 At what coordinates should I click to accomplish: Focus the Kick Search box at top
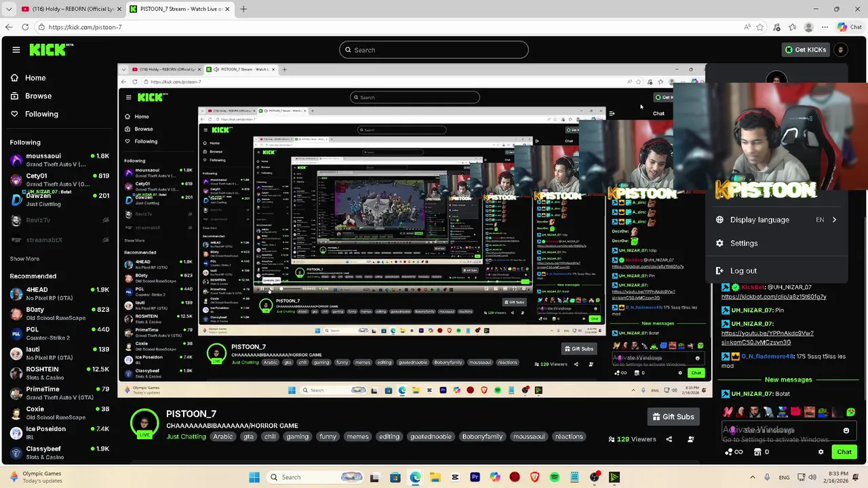434,49
